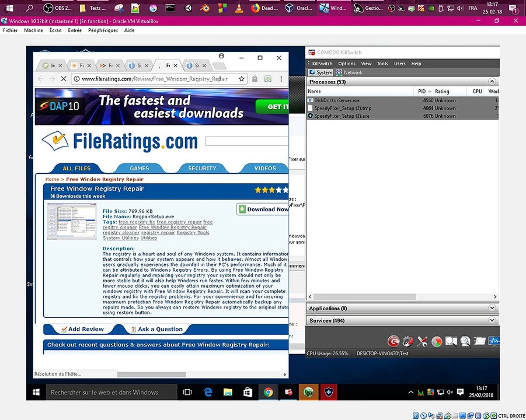Image resolution: width=526 pixels, height=420 pixels.
Task: Open VirtualBox Machine menu
Action: 33,30
